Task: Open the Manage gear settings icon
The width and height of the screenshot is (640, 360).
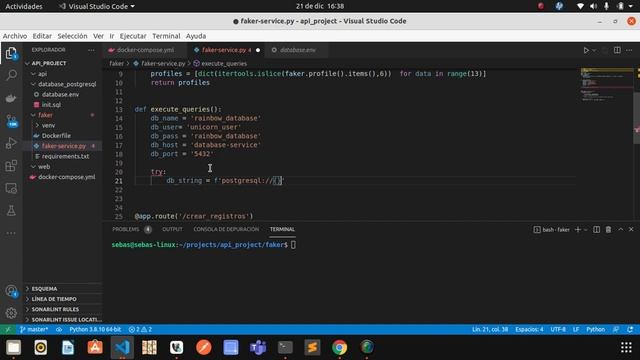Action: [11, 313]
